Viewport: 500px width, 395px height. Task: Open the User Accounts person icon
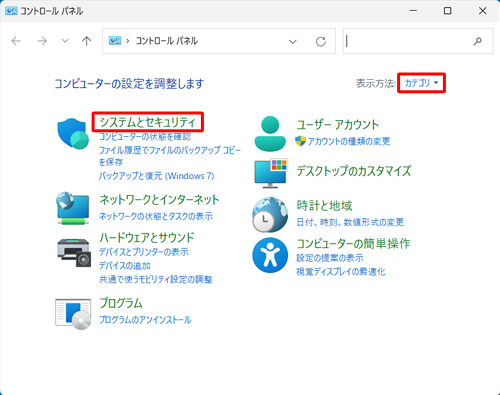(x=270, y=134)
